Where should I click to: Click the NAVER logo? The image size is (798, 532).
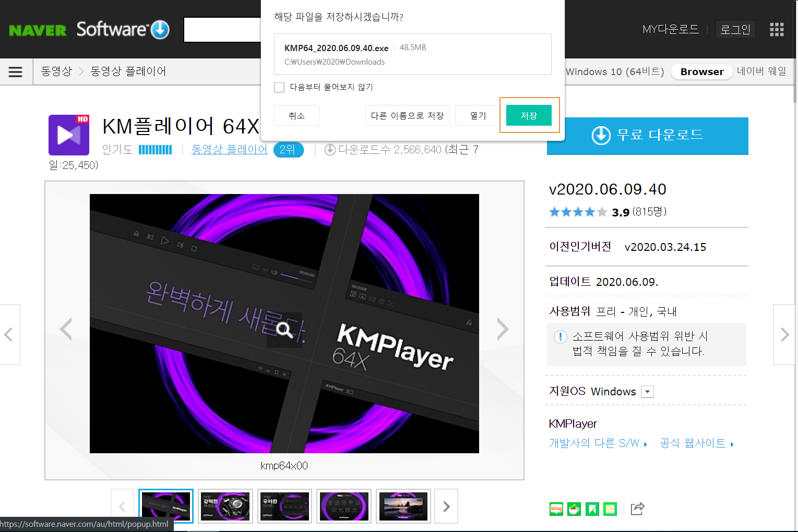(38, 30)
